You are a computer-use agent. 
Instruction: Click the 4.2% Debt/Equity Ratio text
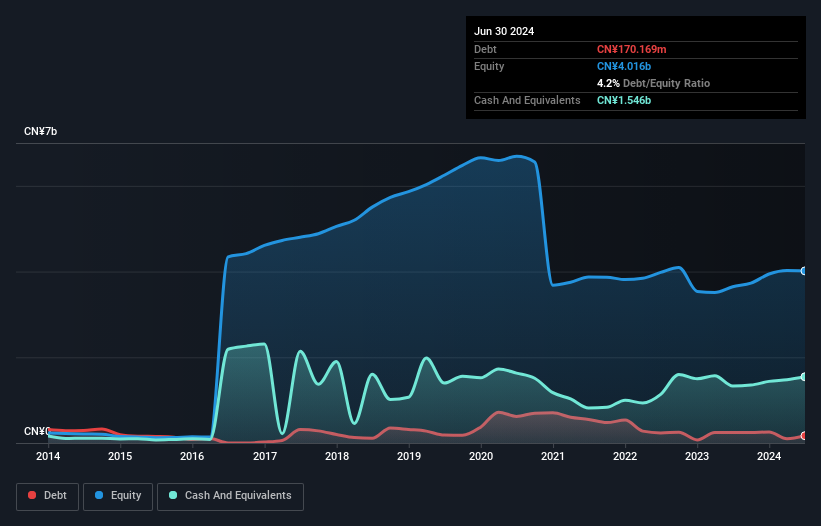point(653,83)
